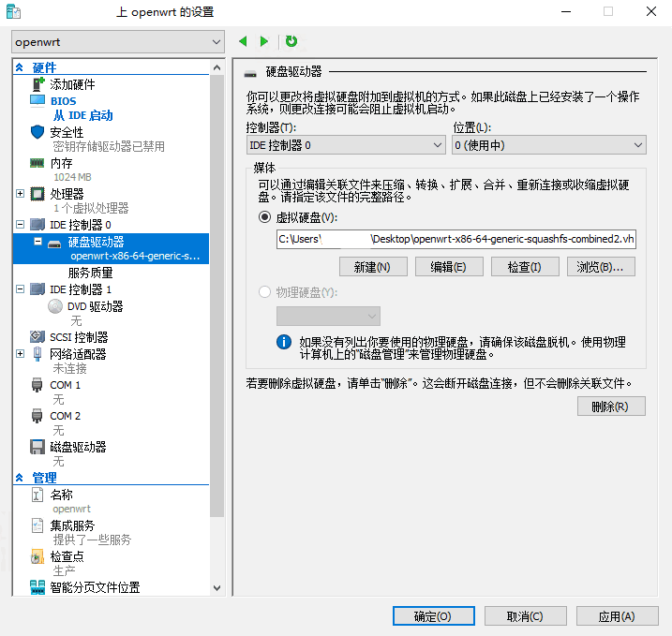The height and width of the screenshot is (636, 672).
Task: Select the 从 IDE 启动 BIOS entry
Action: pos(83,115)
